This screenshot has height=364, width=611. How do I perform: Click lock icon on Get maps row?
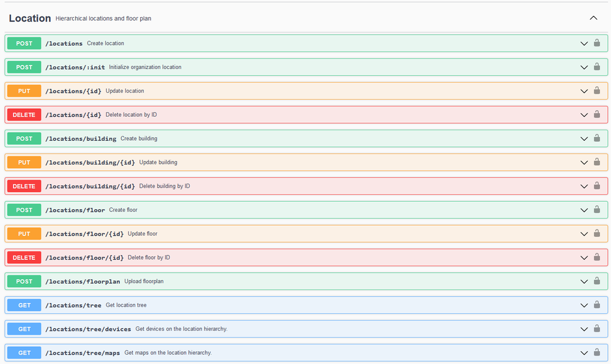[597, 352]
